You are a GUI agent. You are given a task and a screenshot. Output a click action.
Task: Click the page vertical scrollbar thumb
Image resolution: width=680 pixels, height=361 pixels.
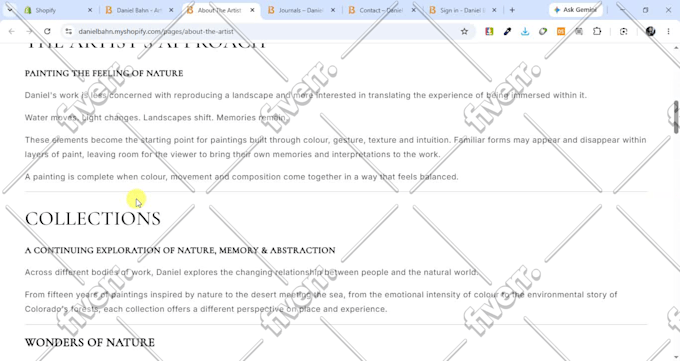click(x=676, y=117)
